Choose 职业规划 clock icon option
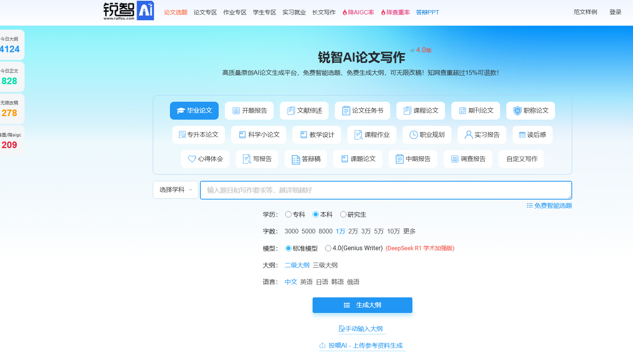The image size is (633, 364). pos(427,135)
